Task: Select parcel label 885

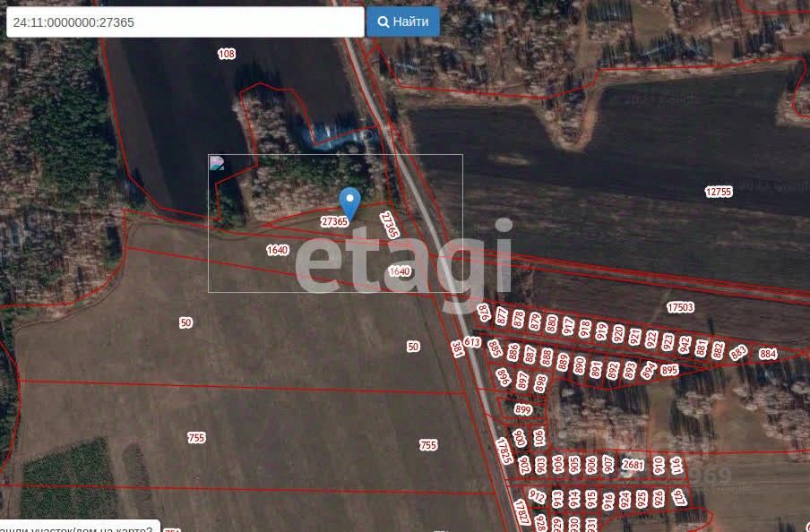Action: pyautogui.click(x=495, y=348)
